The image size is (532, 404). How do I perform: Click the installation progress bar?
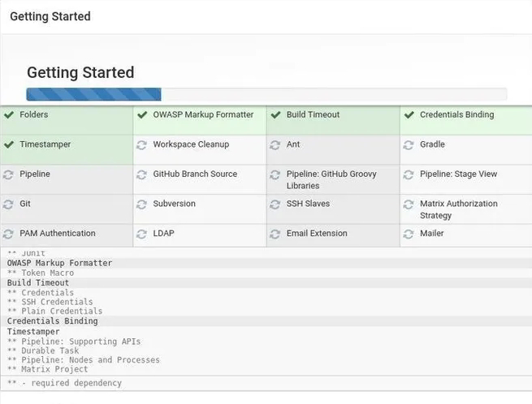(x=266, y=94)
